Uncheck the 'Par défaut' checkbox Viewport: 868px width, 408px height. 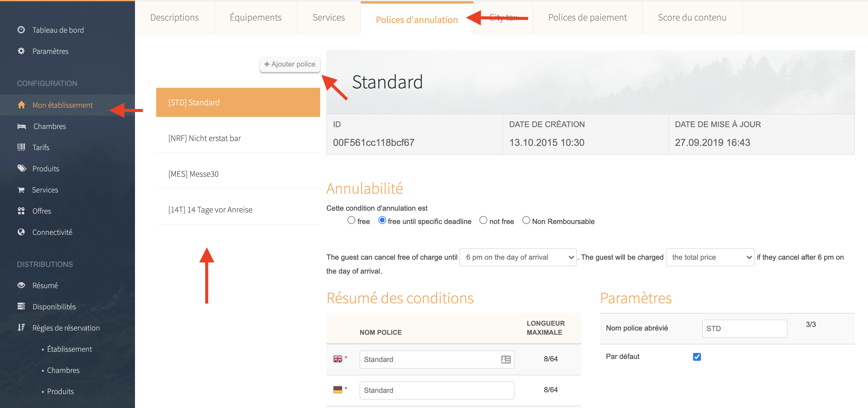click(697, 357)
